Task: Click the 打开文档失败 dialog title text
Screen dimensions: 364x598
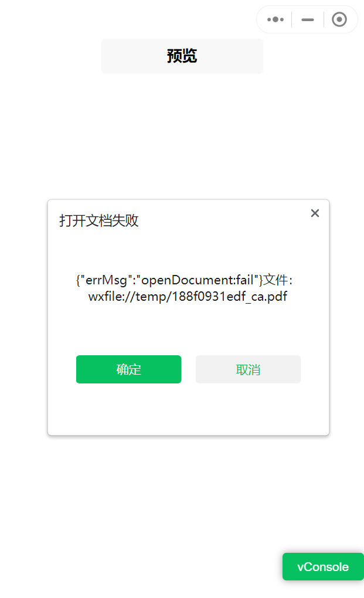Action: tap(98, 220)
